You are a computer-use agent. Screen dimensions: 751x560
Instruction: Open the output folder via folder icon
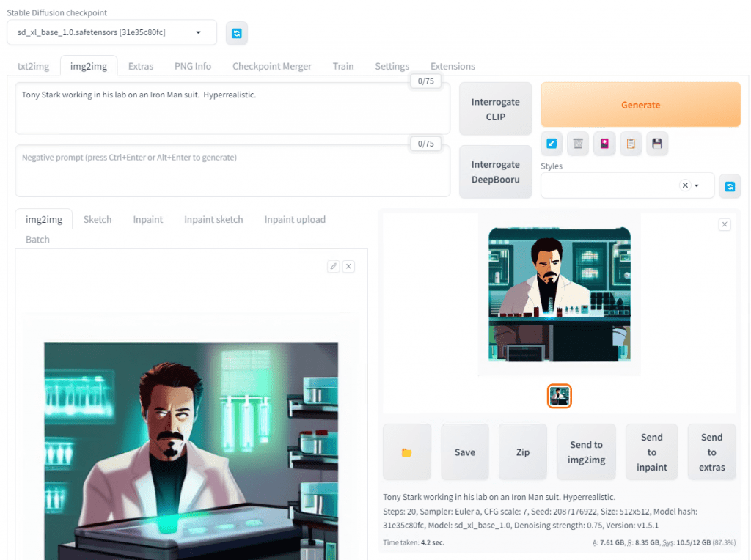coord(406,452)
